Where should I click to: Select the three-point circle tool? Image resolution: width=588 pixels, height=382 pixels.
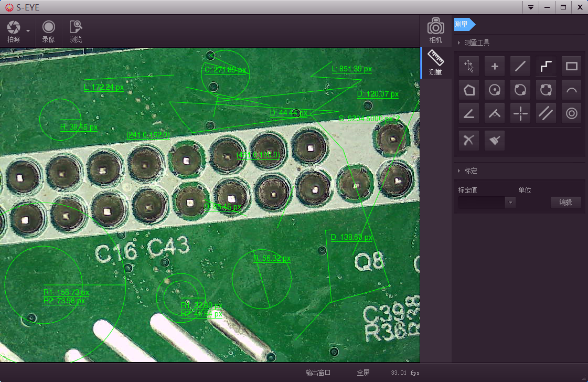[546, 90]
